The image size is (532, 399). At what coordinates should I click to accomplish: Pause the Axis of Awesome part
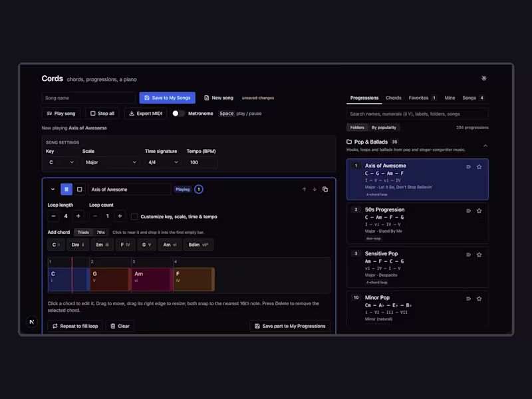point(66,190)
